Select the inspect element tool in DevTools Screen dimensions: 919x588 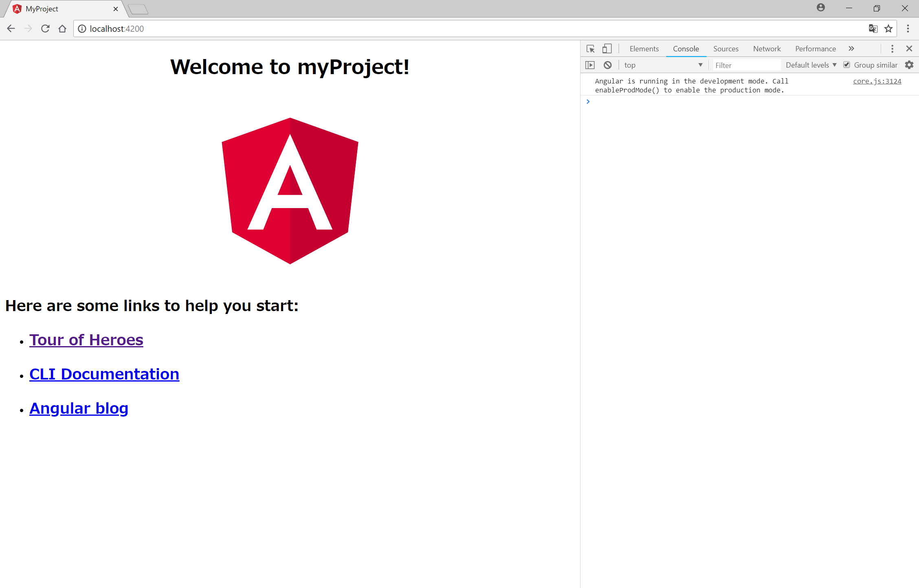(x=590, y=48)
